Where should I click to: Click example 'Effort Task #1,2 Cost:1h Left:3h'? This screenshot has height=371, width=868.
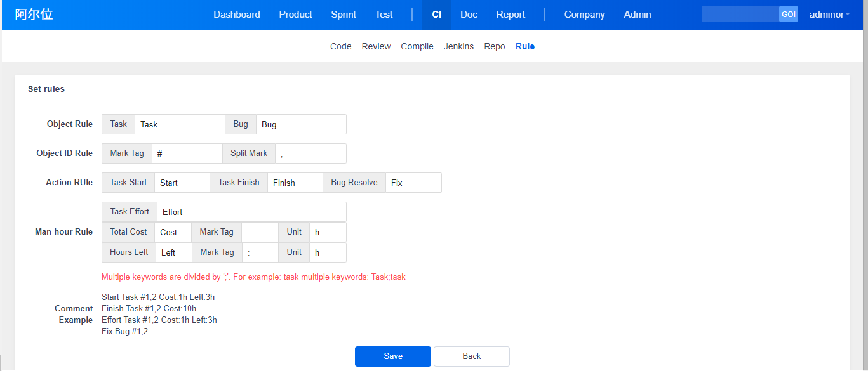(x=159, y=320)
